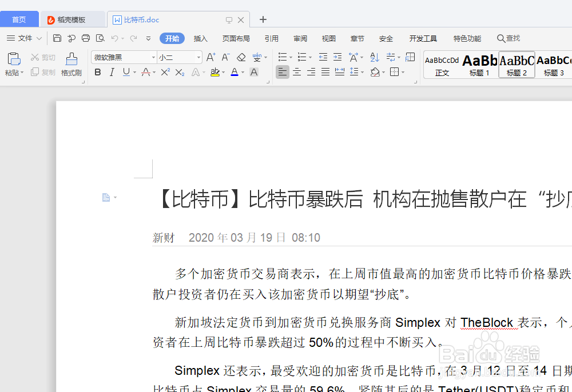The height and width of the screenshot is (392, 572).
Task: Open the font size dropdown 小二
Action: tap(198, 58)
